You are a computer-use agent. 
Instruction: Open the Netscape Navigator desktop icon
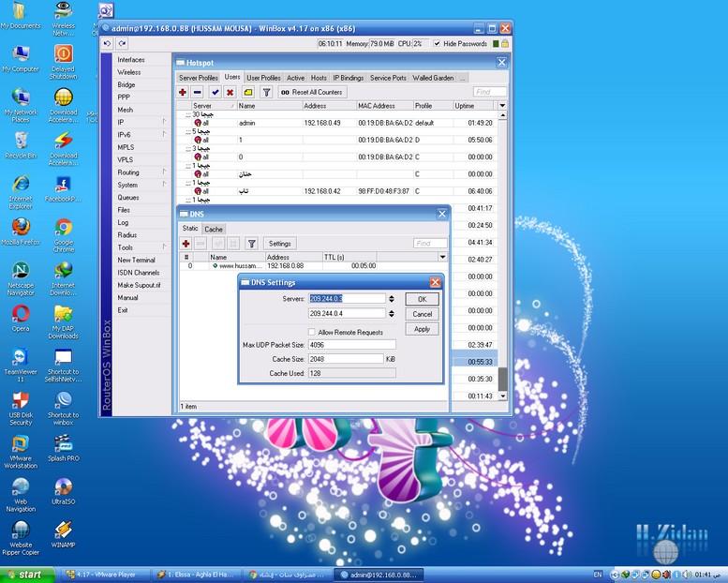21,278
